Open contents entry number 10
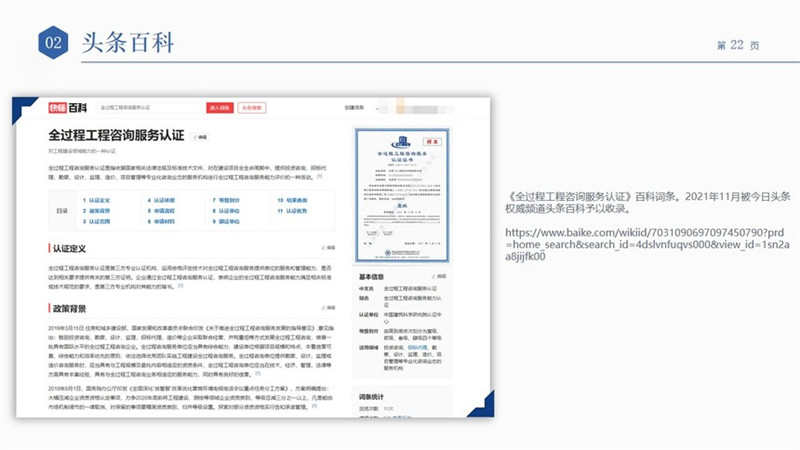This screenshot has width=800, height=450. click(292, 200)
